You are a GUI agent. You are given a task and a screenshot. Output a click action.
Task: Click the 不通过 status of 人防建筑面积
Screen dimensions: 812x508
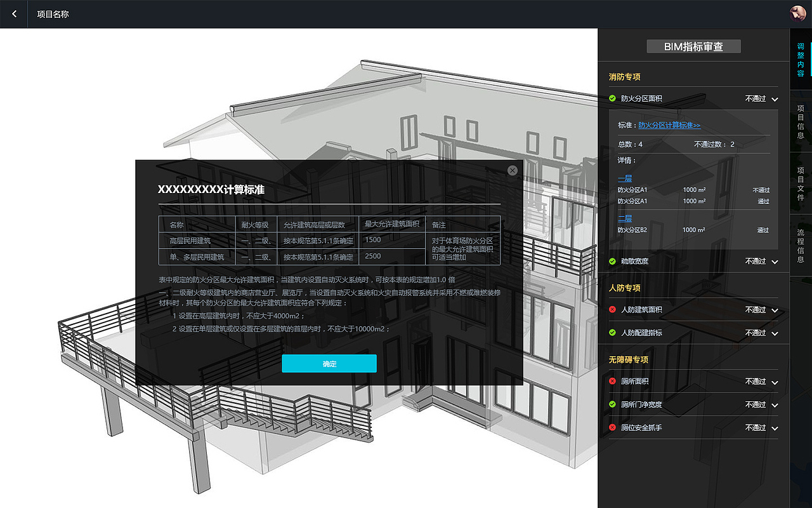coord(756,310)
